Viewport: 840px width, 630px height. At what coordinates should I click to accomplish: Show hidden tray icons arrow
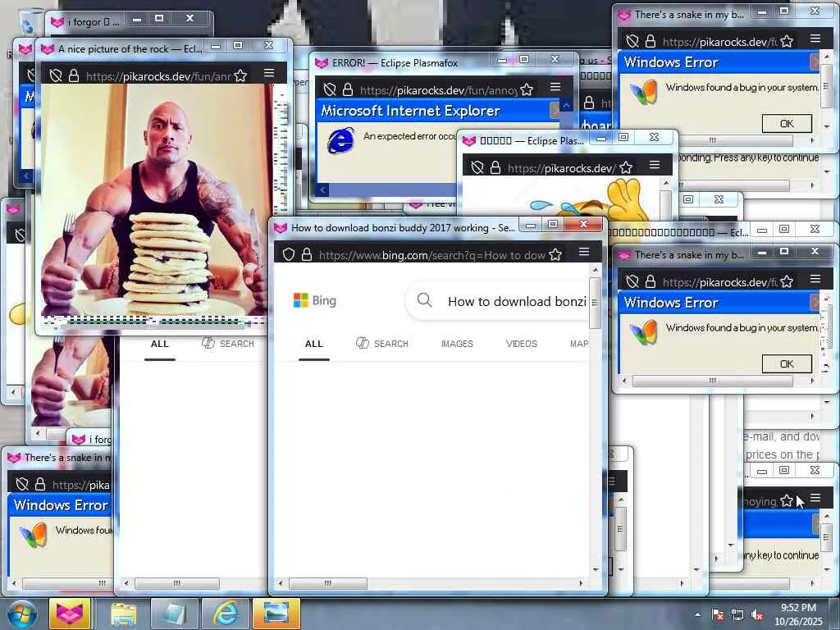[697, 614]
